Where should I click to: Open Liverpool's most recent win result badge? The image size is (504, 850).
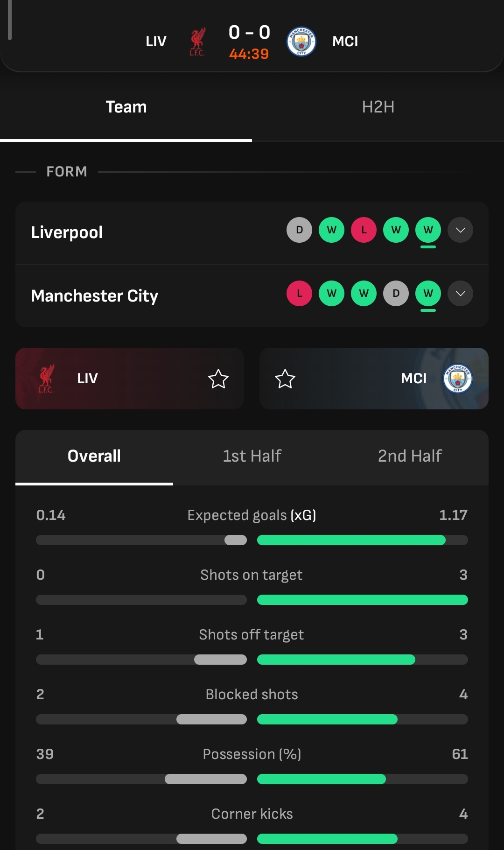click(428, 230)
